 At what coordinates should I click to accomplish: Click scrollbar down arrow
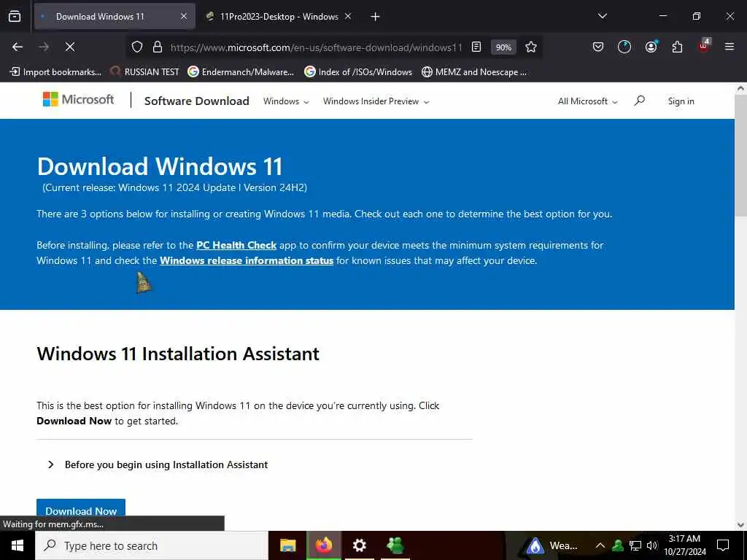click(x=740, y=525)
